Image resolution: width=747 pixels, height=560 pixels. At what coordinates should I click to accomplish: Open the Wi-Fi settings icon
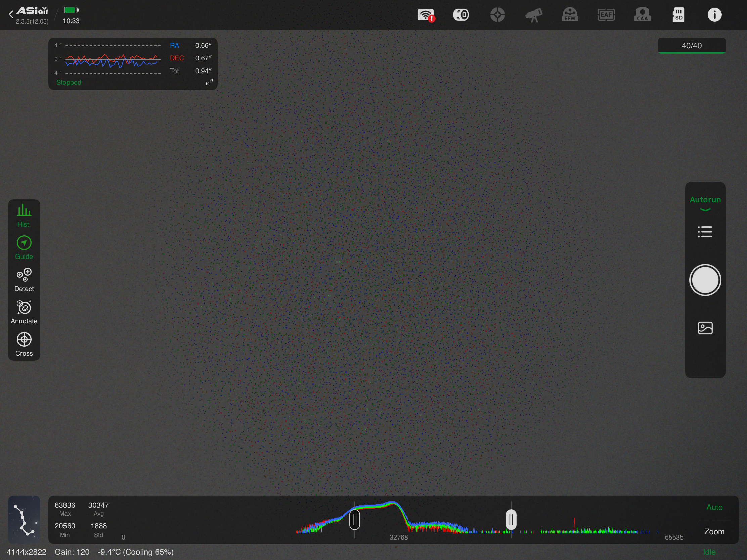426,15
